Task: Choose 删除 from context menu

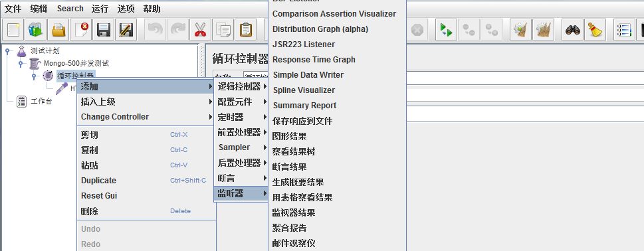Action: pos(146,211)
